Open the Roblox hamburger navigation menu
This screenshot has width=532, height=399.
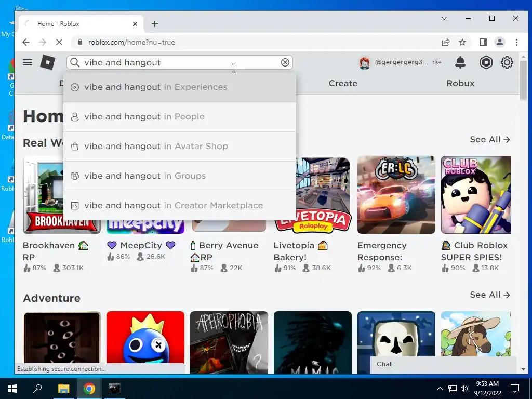coord(28,62)
